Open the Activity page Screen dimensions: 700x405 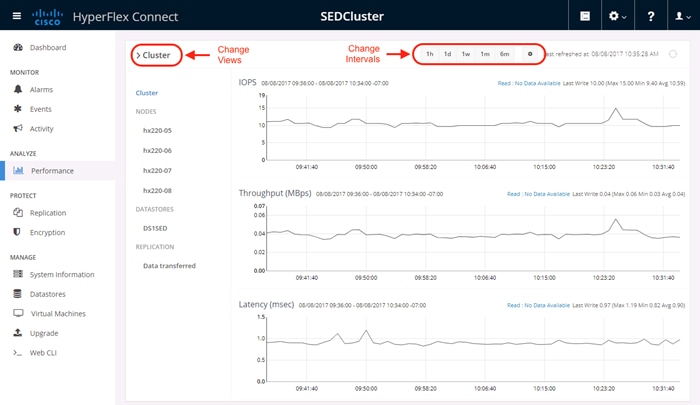coord(42,129)
